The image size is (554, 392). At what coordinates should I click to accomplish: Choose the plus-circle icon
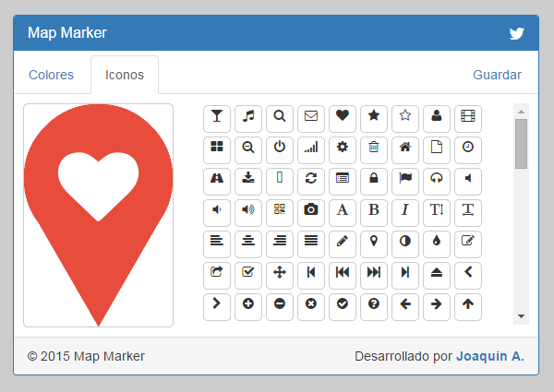(x=248, y=307)
